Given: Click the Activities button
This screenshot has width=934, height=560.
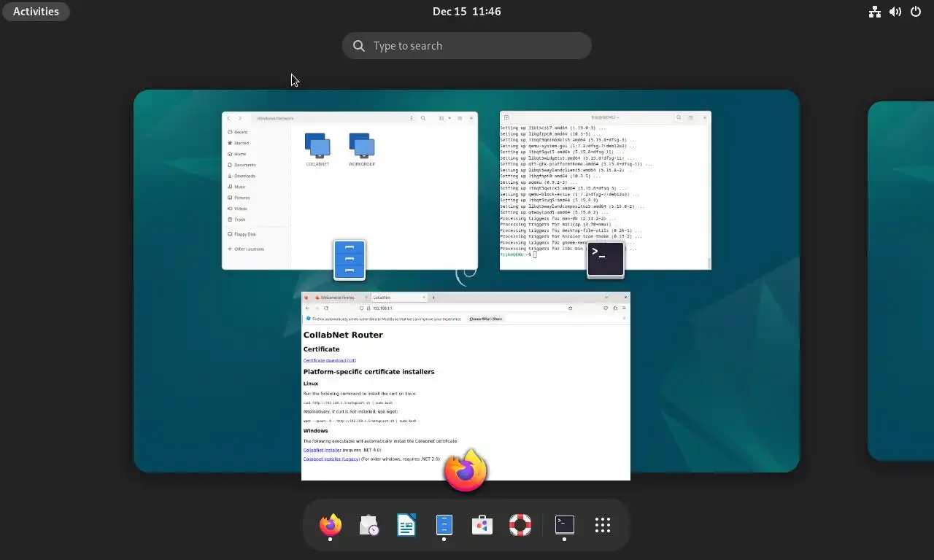Looking at the screenshot, I should pyautogui.click(x=36, y=11).
